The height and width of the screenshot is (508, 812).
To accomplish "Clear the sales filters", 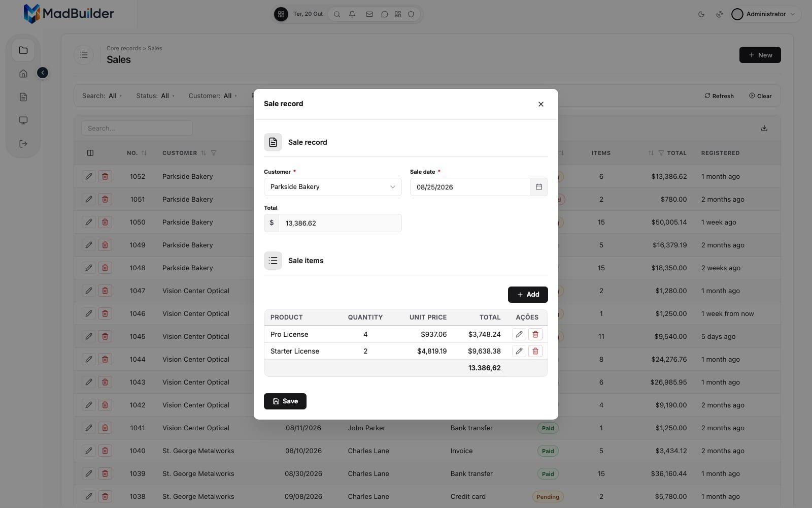I will [760, 96].
